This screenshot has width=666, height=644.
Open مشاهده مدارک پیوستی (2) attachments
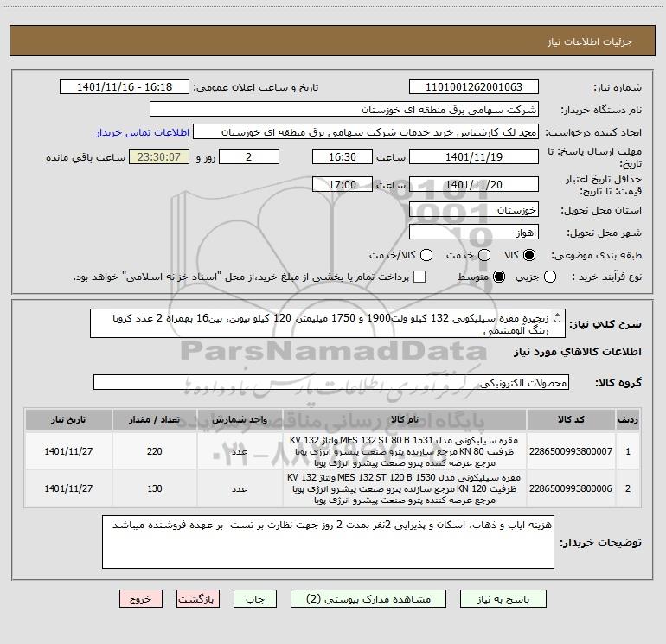click(x=368, y=599)
